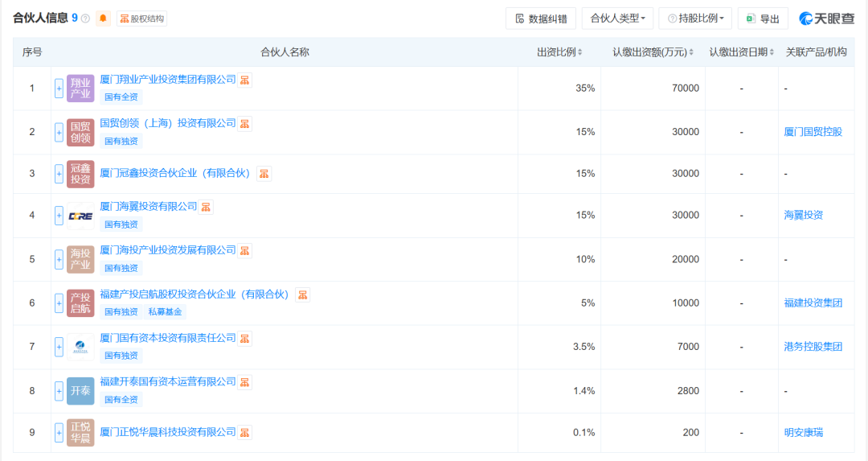The width and height of the screenshot is (868, 461).
Task: Expand row for 国贸创领（上海）投资有限公司
Action: 59,132
